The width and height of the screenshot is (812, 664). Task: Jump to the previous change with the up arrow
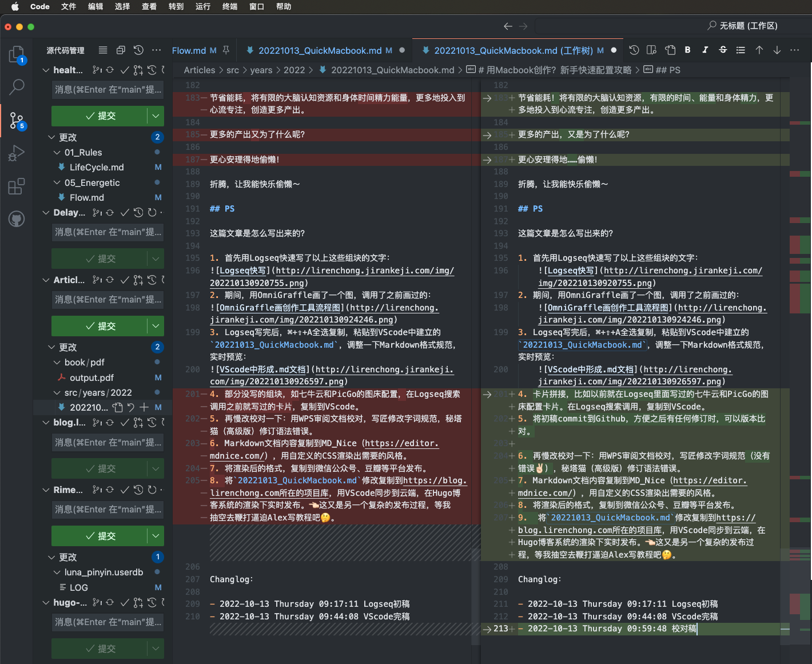pyautogui.click(x=759, y=50)
